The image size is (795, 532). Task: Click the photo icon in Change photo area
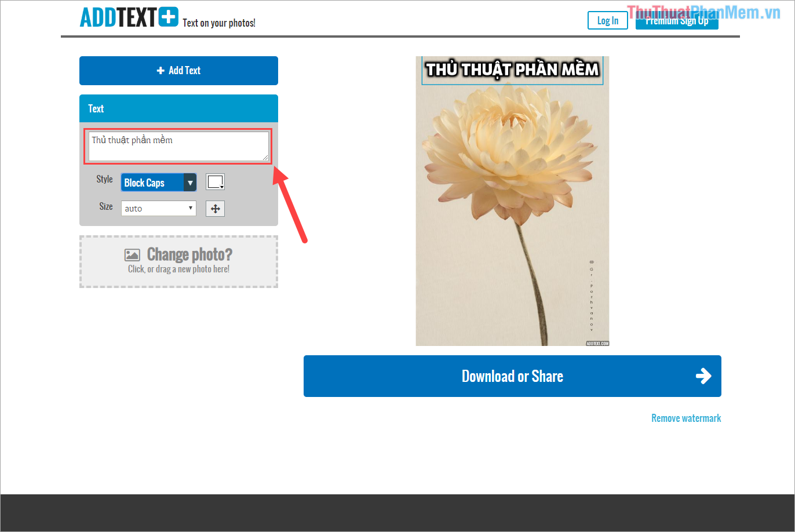pos(132,254)
